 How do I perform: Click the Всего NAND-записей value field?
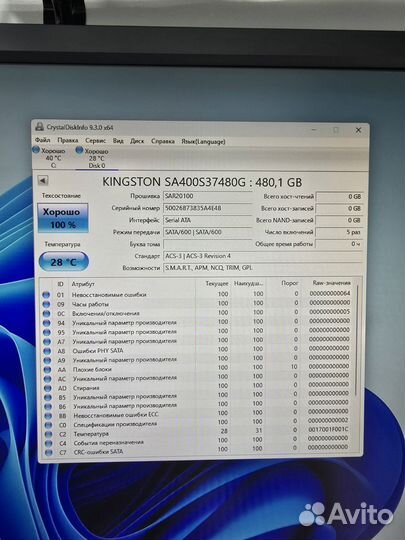pos(339,220)
